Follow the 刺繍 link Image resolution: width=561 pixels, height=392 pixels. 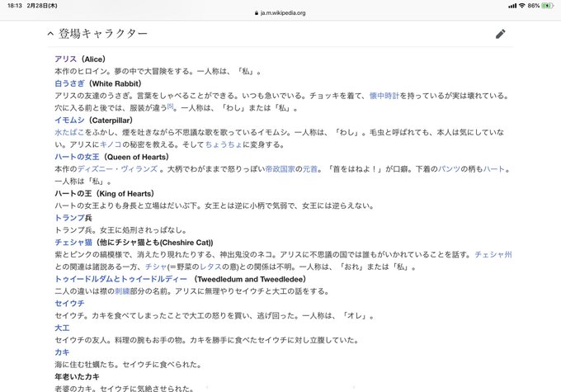pyautogui.click(x=122, y=291)
